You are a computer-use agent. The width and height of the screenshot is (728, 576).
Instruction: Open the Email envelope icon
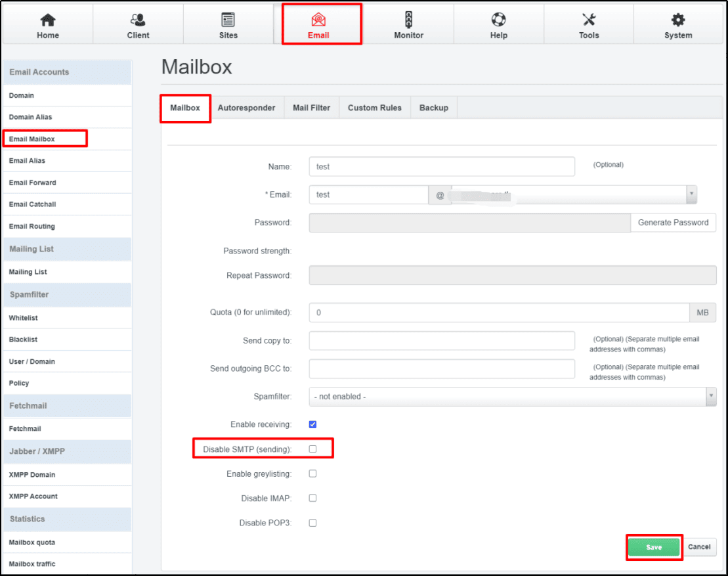point(318,20)
